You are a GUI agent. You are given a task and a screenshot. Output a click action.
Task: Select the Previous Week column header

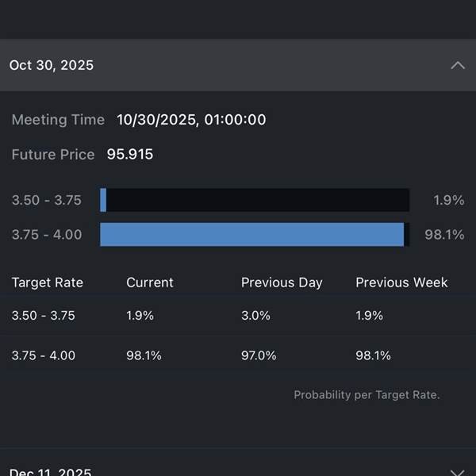pos(401,282)
